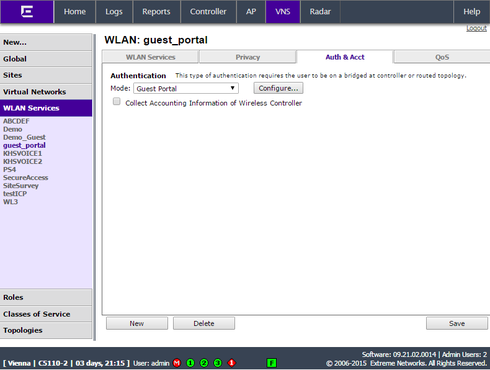Open the Reports menu

click(156, 12)
